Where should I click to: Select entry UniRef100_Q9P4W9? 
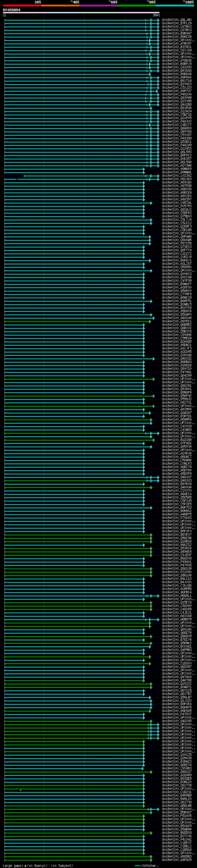(x=177, y=236)
